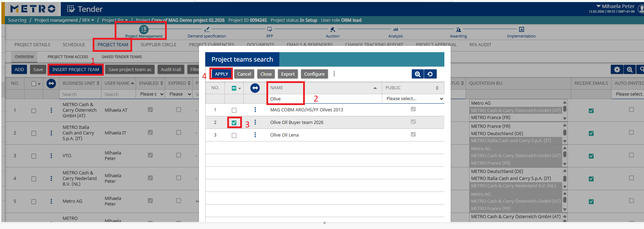
Task: Switch to the Supplier Circle tab
Action: (158, 45)
